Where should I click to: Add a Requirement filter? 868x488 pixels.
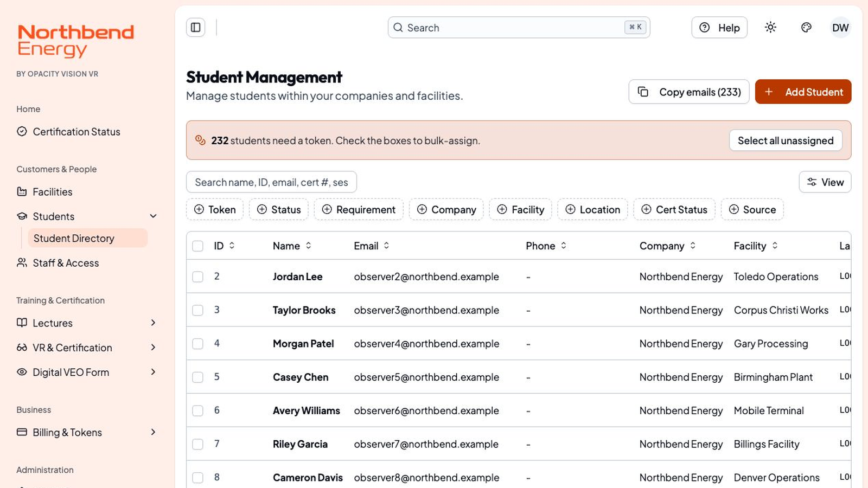(359, 209)
